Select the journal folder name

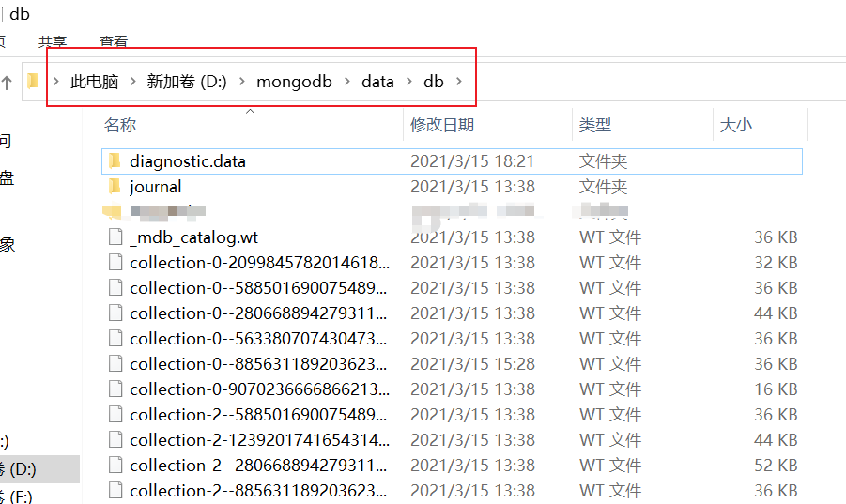(x=155, y=187)
